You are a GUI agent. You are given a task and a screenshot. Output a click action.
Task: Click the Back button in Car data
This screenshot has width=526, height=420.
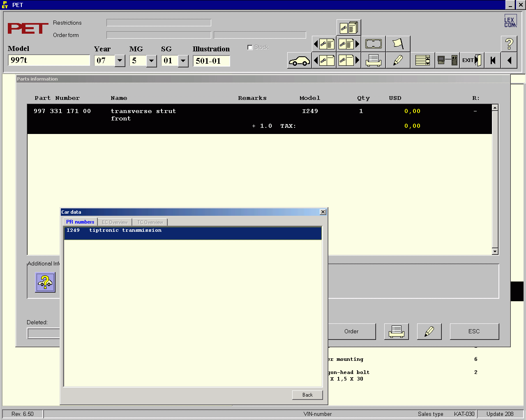[307, 395]
